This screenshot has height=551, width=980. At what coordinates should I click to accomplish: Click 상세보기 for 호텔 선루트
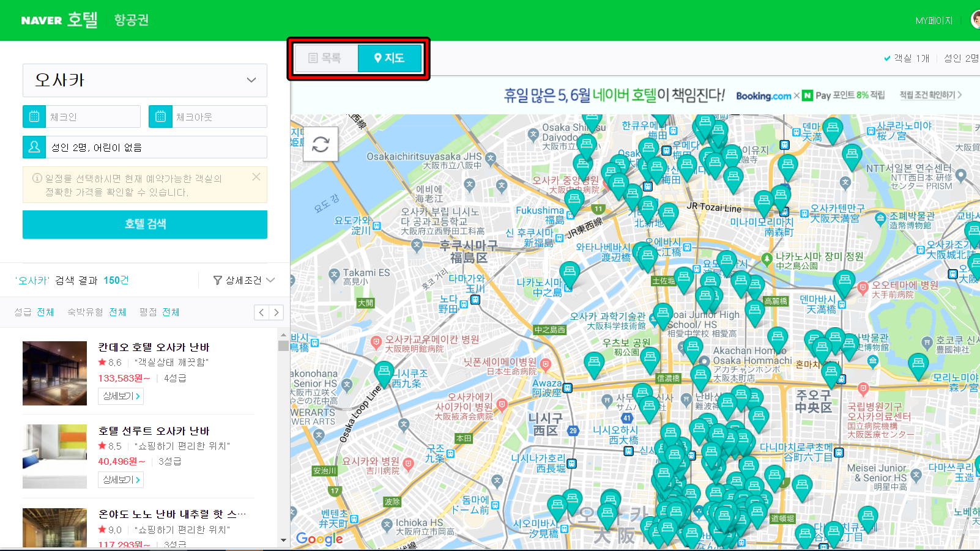[121, 480]
